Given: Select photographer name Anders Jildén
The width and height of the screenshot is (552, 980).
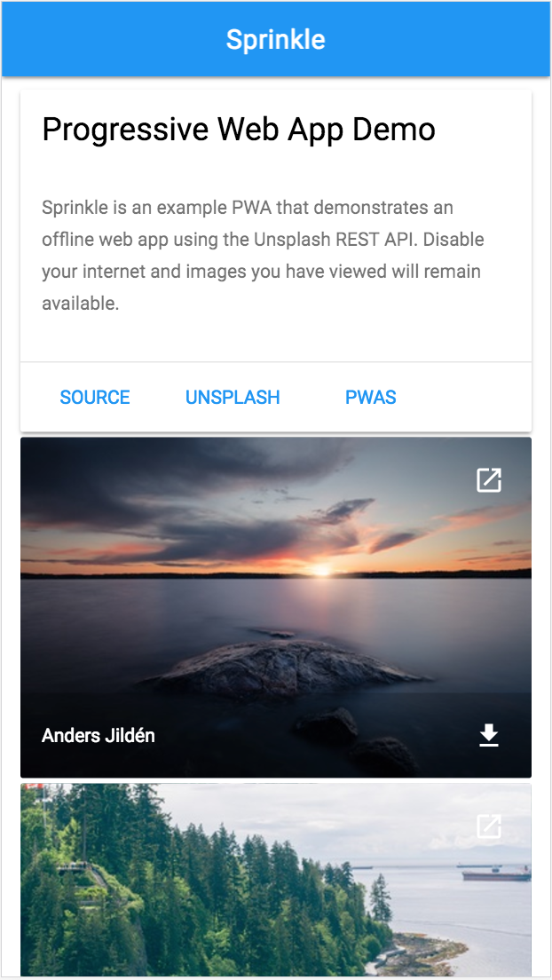Looking at the screenshot, I should 99,736.
